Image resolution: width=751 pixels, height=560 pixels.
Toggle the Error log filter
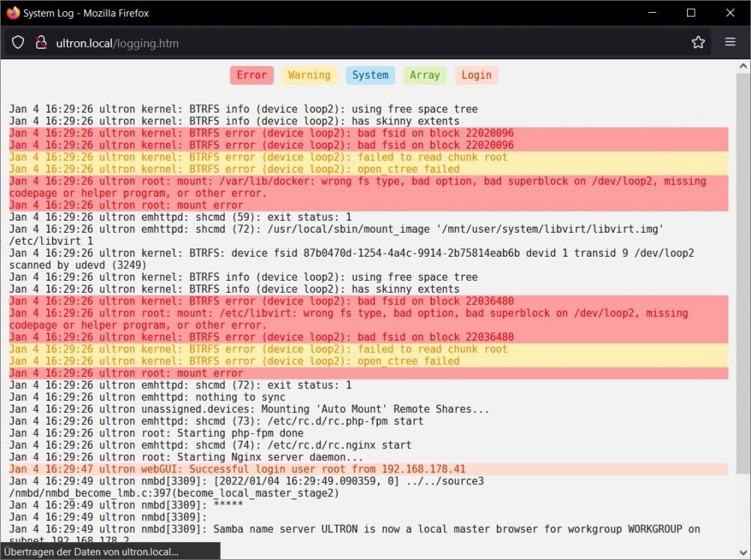tap(252, 75)
